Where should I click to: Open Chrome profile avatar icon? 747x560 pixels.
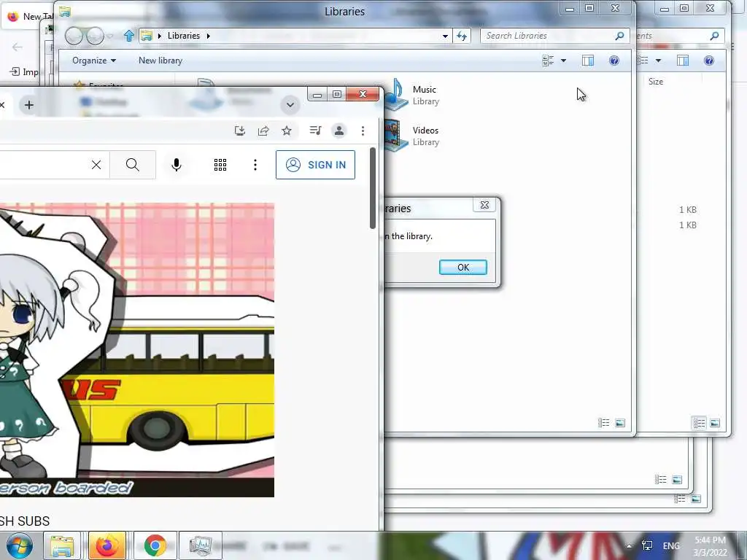coord(339,131)
